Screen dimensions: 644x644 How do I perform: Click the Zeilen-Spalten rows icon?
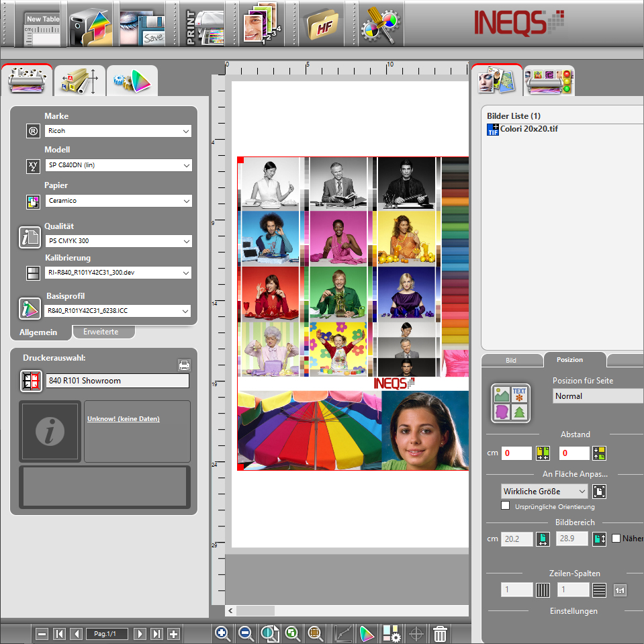(599, 590)
